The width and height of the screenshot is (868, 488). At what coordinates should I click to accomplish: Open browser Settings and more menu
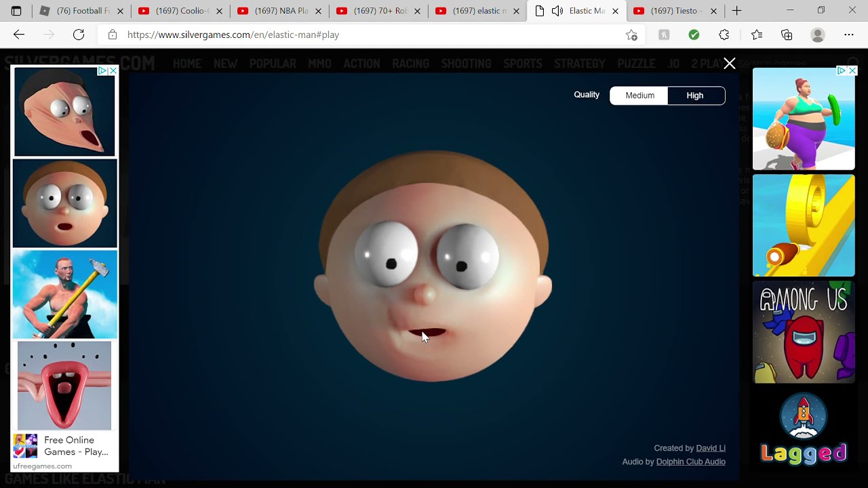(849, 35)
